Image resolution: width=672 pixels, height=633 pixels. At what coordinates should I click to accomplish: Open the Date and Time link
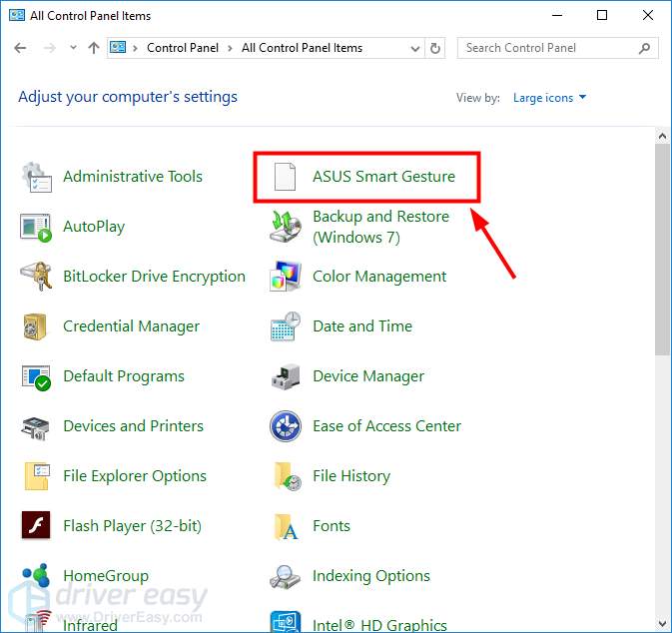click(x=362, y=326)
